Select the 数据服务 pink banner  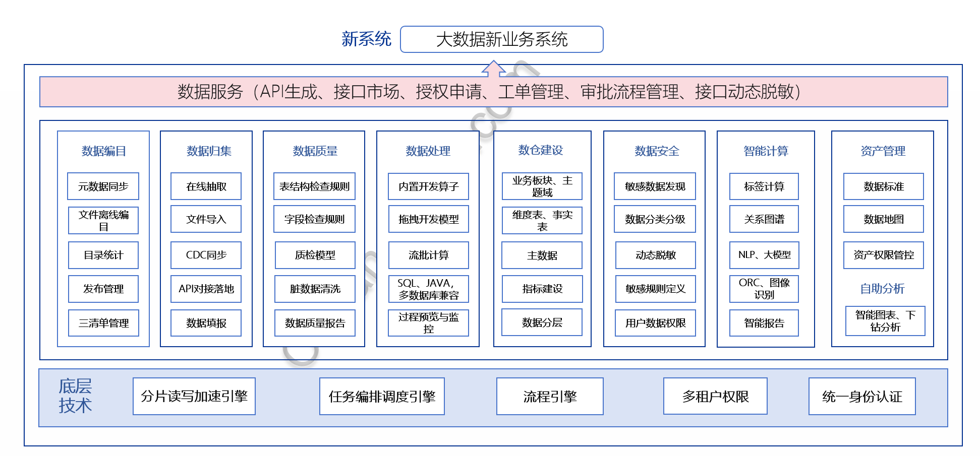(493, 92)
